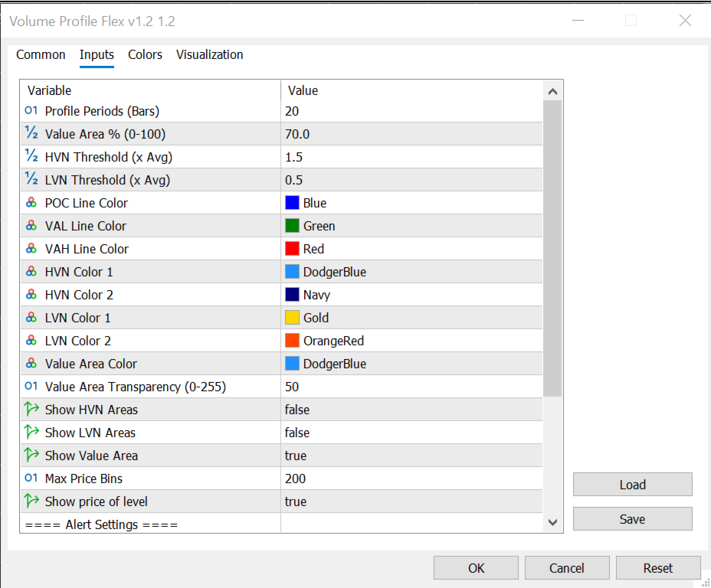Click the color icon beside HVN Color 1
711x588 pixels.
point(31,271)
